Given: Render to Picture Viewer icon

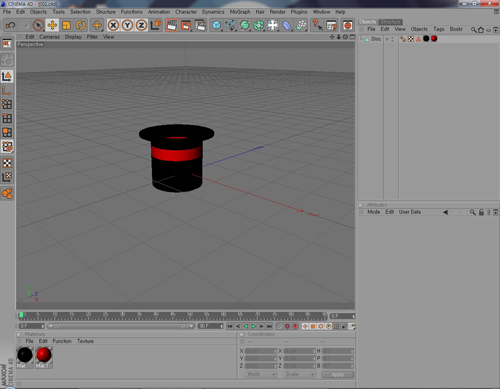Looking at the screenshot, I should pos(186,25).
